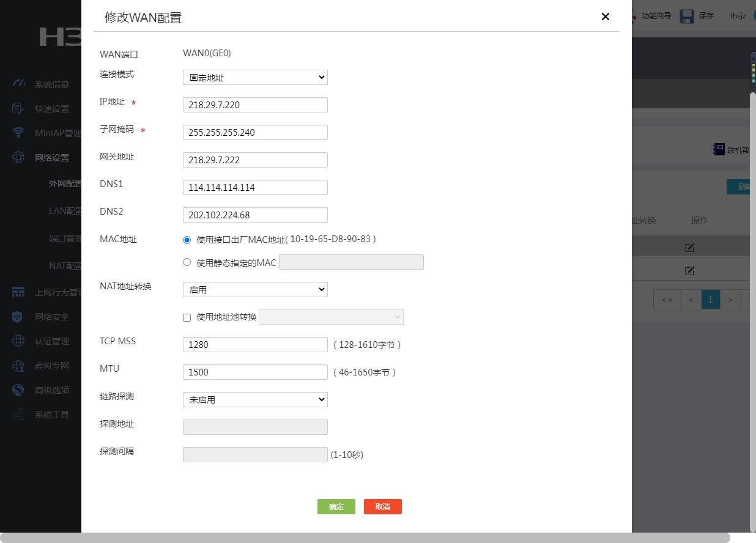Click the 系统工具 wrench icon
Screen dimensions: 756x543
point(18,415)
